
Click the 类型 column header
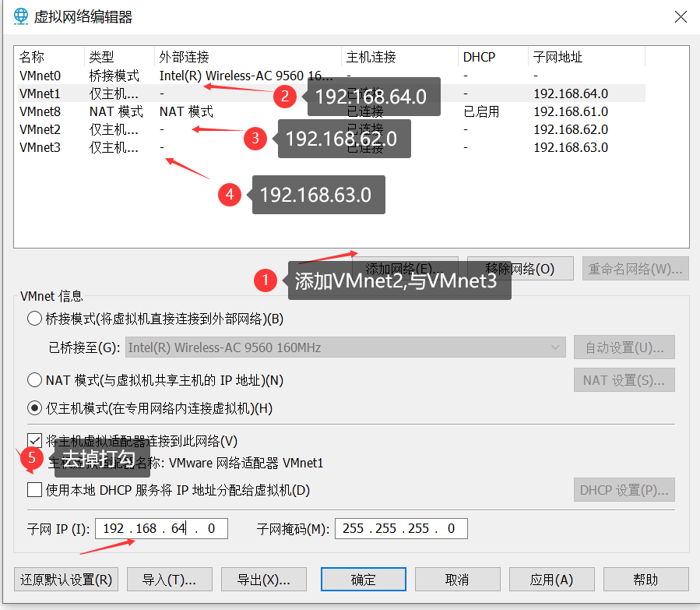click(120, 57)
